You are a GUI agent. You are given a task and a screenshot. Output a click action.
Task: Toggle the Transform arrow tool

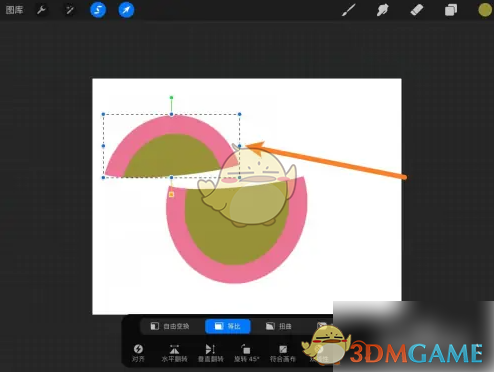tap(126, 10)
